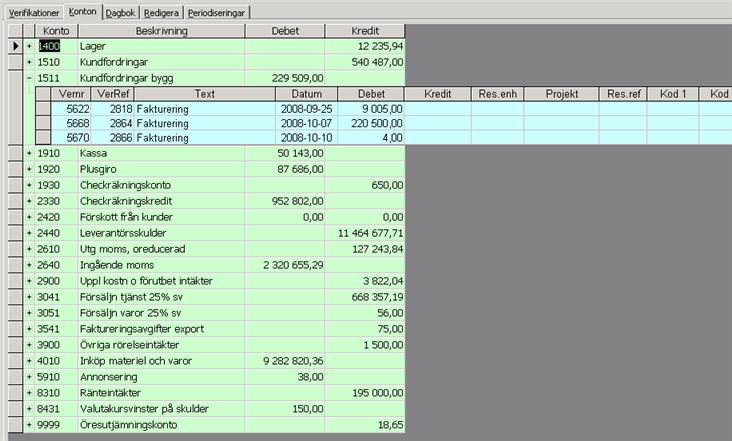Expand account 1910 Kassa
The image size is (732, 441).
29,153
